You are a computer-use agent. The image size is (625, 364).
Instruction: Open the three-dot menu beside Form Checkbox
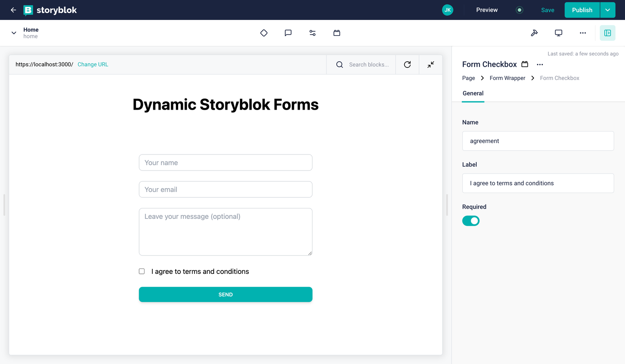pos(540,65)
